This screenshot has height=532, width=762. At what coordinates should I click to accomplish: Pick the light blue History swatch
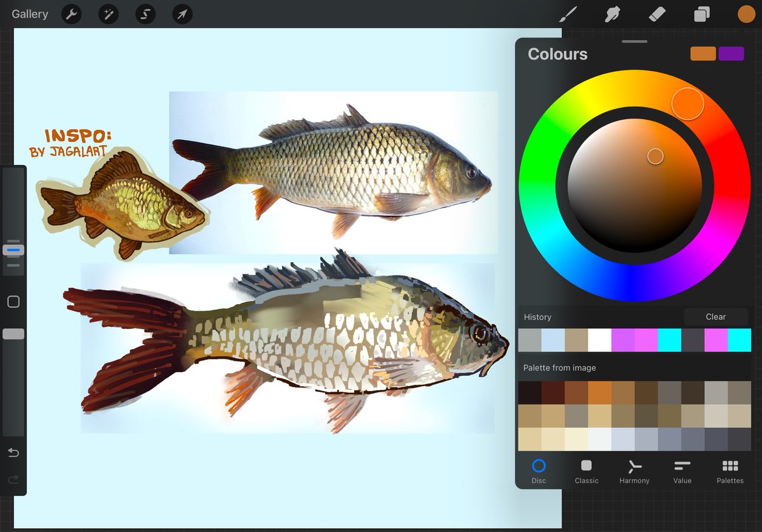pyautogui.click(x=553, y=340)
